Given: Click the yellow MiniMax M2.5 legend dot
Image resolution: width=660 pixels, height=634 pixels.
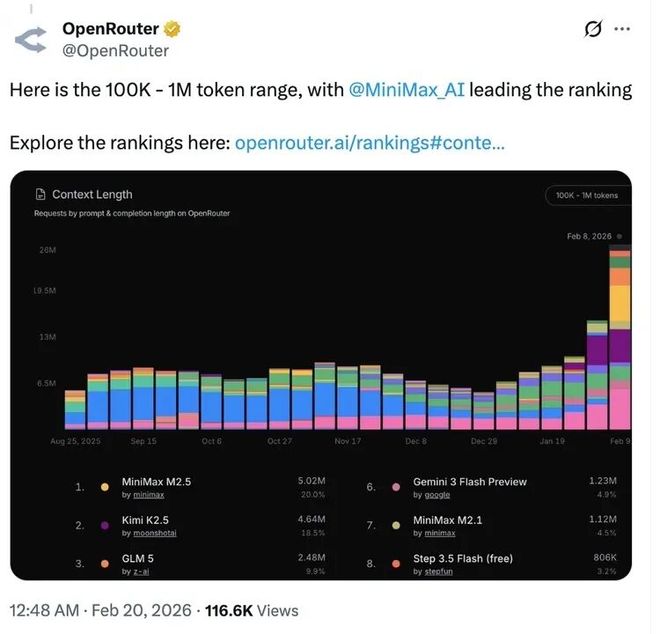Looking at the screenshot, I should click(106, 487).
